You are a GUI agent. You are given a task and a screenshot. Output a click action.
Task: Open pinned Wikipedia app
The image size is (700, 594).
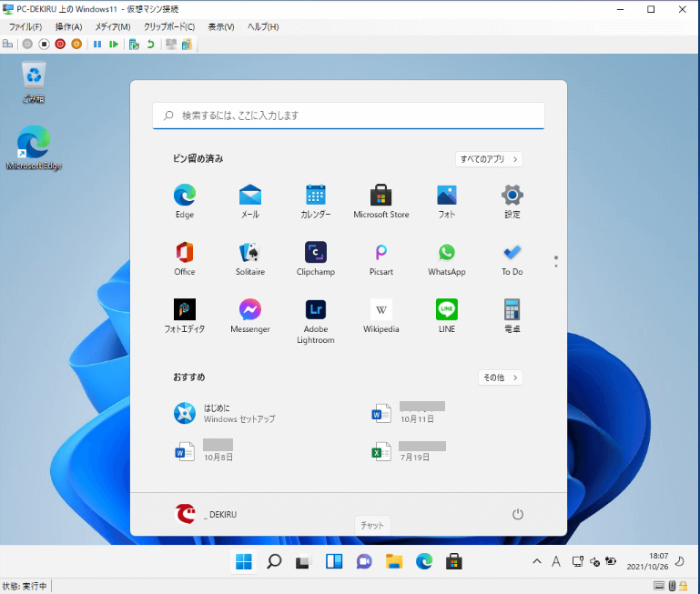click(381, 316)
